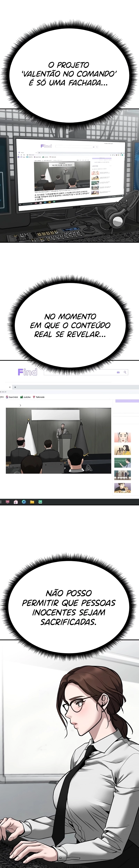The image size is (139, 868).
Task: Open the Searchdot bookmark
Action: 12,397
